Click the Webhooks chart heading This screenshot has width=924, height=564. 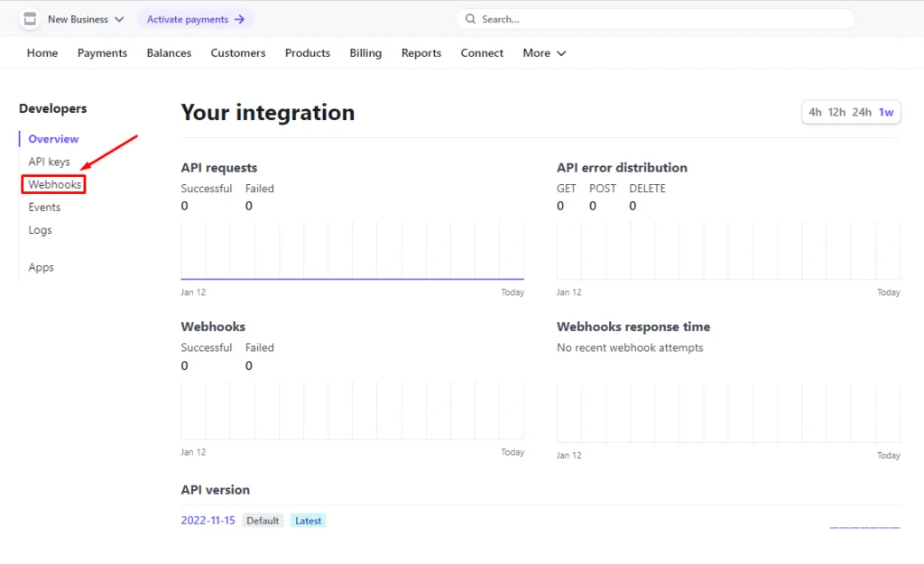(213, 327)
